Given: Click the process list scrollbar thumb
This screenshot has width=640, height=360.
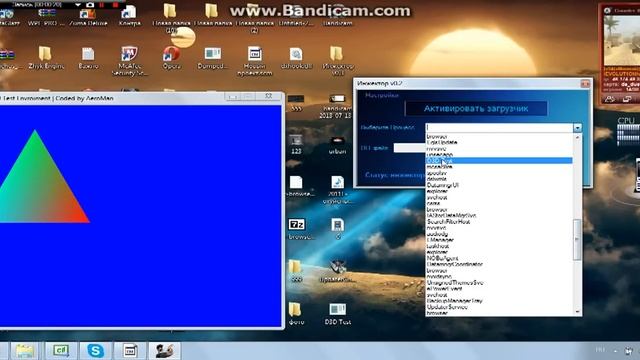Looking at the screenshot, I should tap(577, 240).
